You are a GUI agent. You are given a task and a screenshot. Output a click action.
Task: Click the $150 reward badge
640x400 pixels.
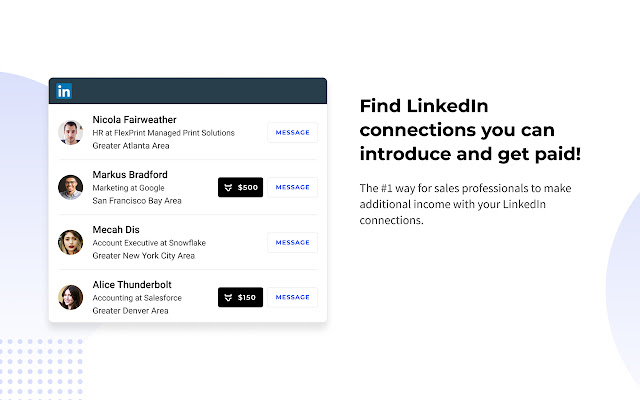(240, 297)
